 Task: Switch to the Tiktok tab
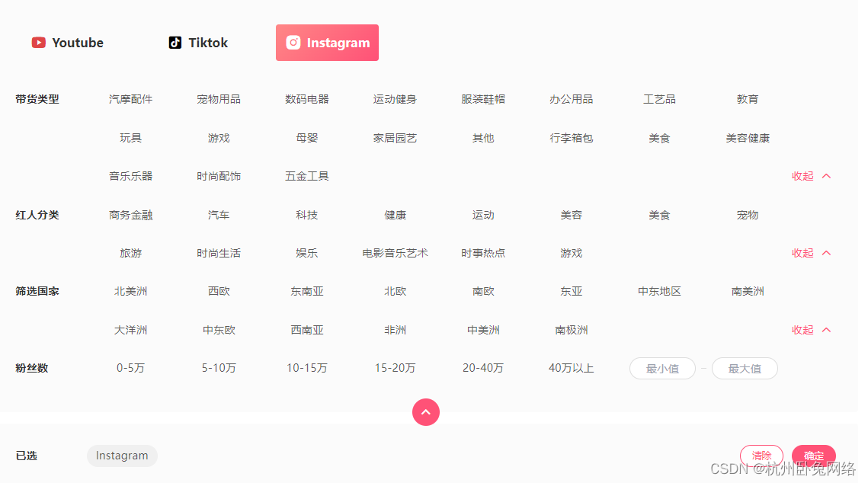point(198,43)
